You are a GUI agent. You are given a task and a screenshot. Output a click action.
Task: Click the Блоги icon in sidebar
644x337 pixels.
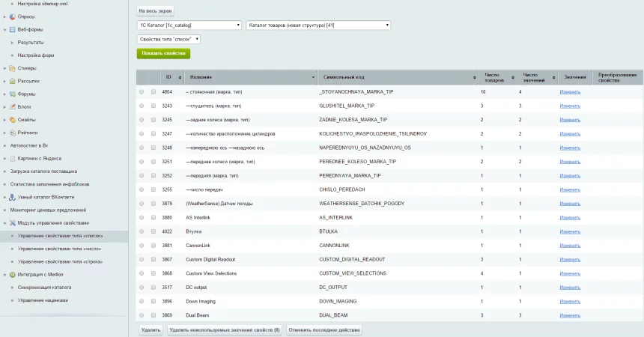(x=12, y=107)
